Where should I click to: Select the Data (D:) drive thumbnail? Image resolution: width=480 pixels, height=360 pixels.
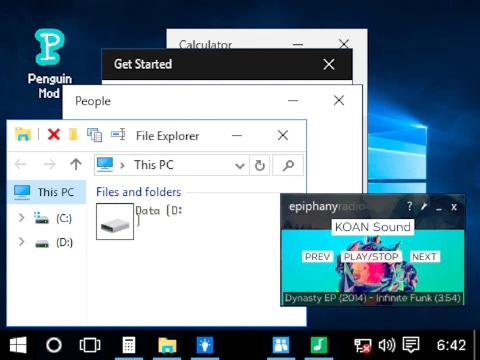pos(115,221)
